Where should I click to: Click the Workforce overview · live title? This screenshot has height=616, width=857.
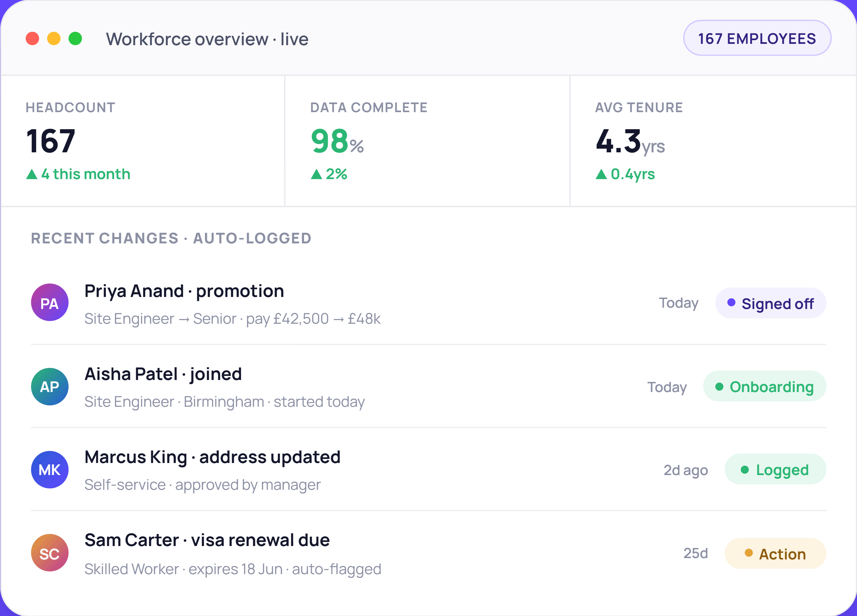pyautogui.click(x=207, y=39)
